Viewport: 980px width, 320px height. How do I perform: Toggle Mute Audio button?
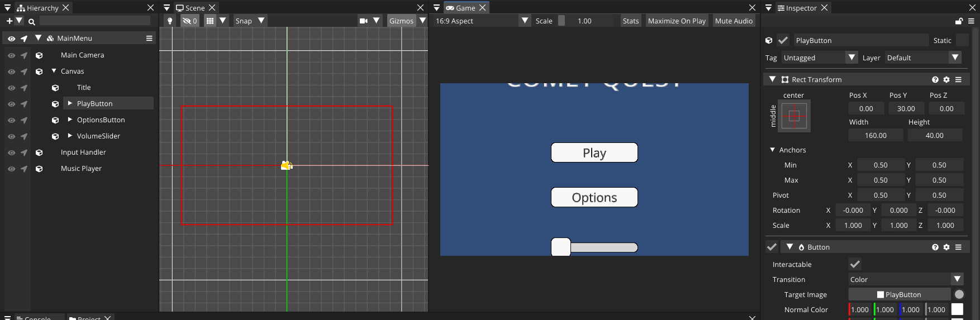click(734, 21)
